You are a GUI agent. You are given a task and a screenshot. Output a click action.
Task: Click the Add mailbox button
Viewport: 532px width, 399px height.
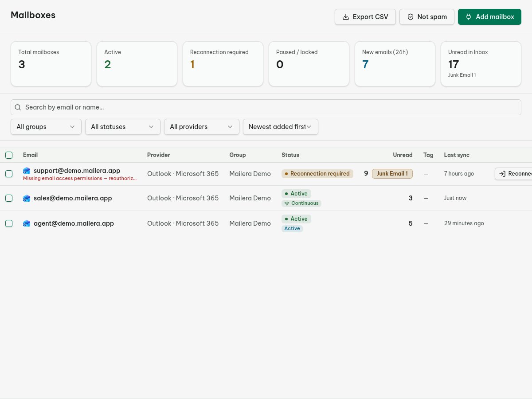pos(489,17)
